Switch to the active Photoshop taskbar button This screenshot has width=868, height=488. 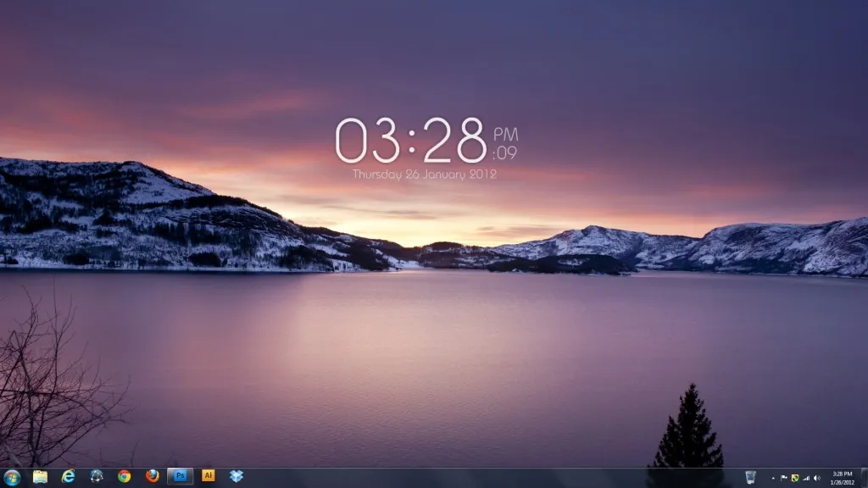click(x=181, y=476)
